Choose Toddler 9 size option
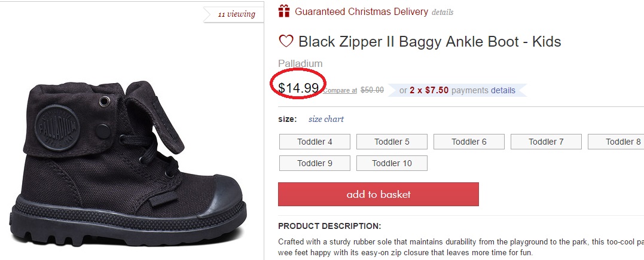This screenshot has width=644, height=260. [x=315, y=163]
